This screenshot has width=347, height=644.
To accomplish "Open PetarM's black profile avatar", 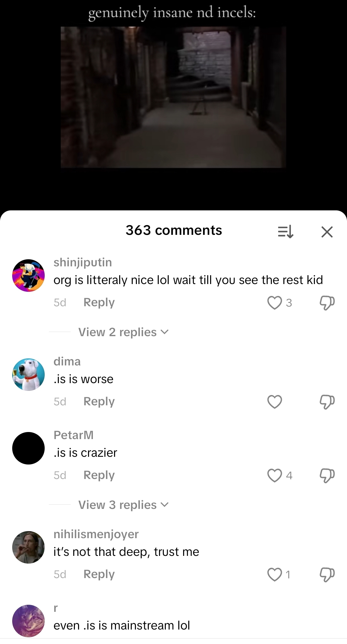I will pos(28,448).
